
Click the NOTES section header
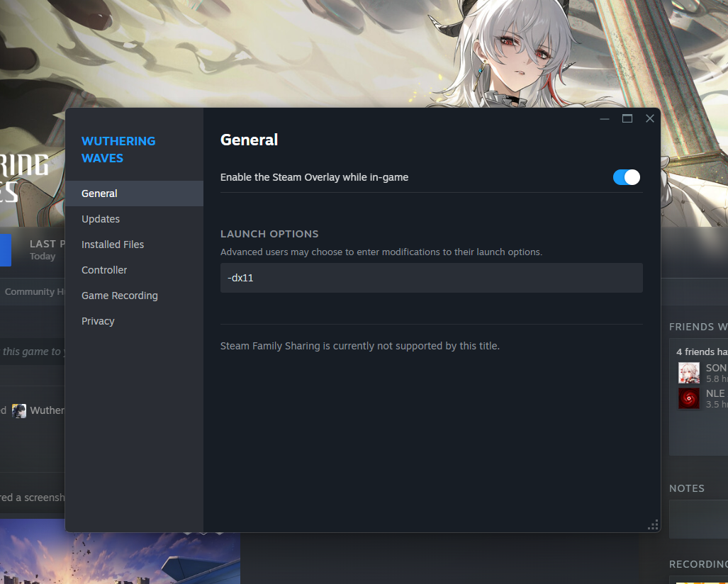(687, 488)
